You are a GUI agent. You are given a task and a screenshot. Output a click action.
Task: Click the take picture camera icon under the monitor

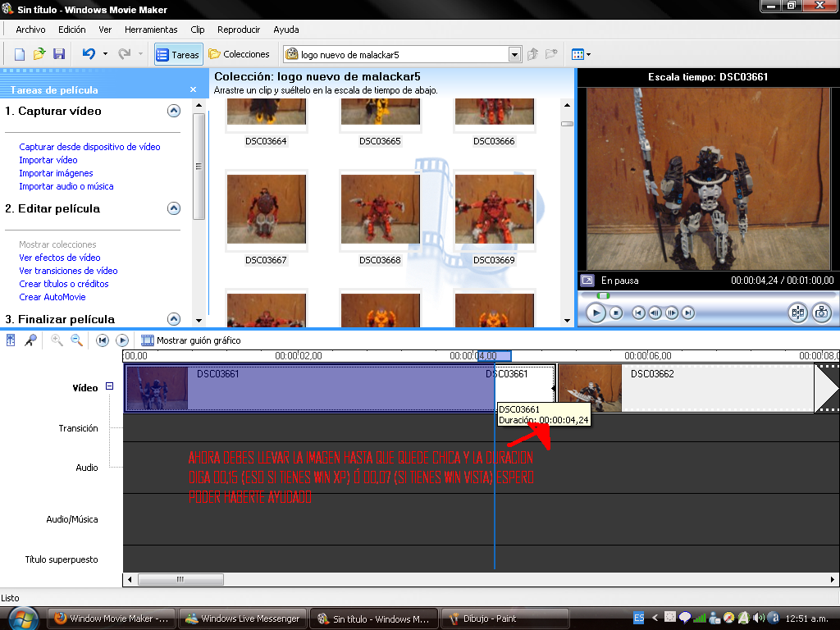[820, 313]
